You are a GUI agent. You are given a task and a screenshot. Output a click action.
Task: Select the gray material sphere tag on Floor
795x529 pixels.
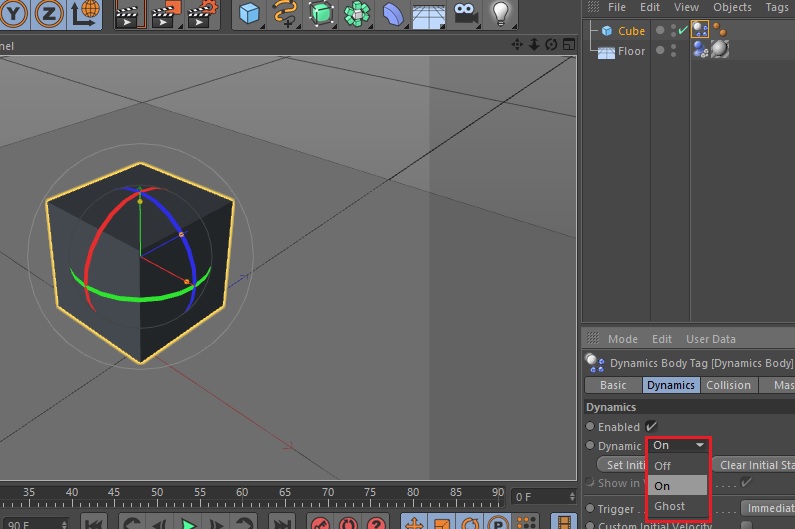point(719,49)
